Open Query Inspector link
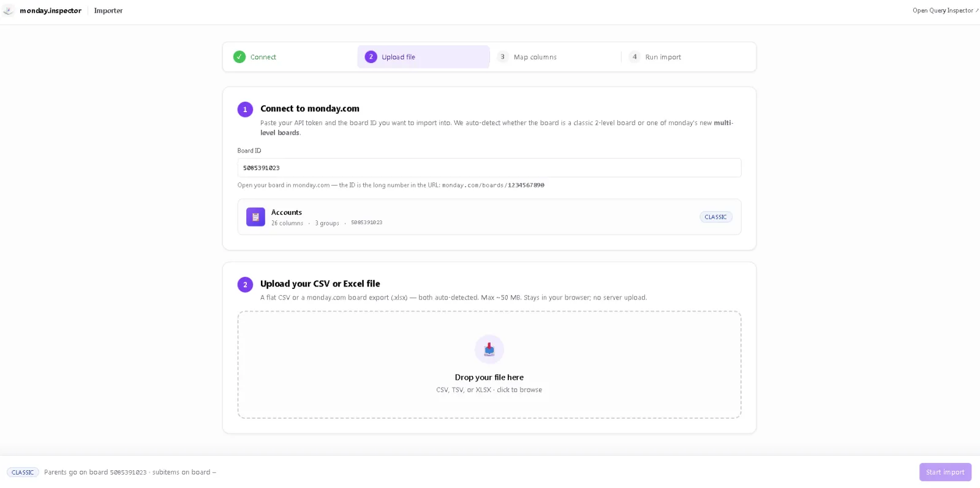The width and height of the screenshot is (980, 488). coord(945,10)
